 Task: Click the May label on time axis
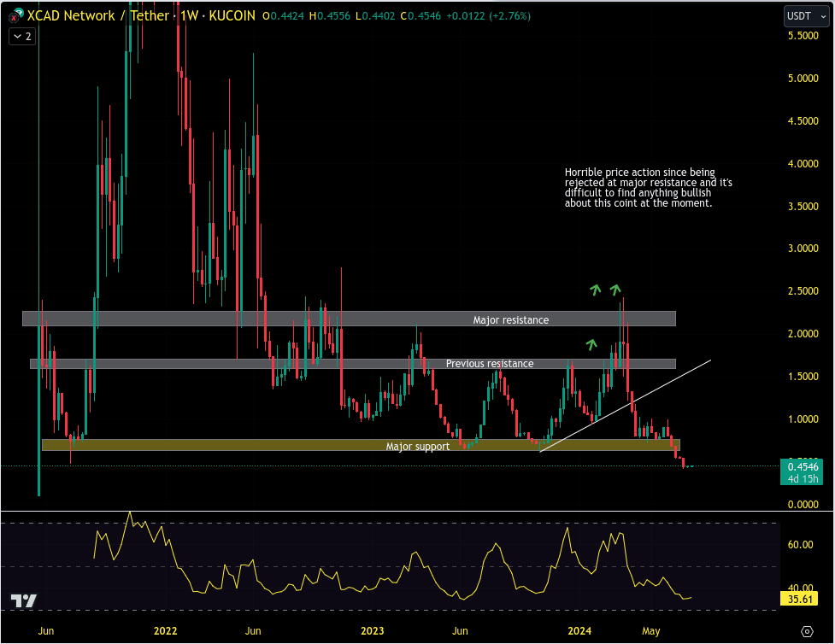[x=650, y=631]
